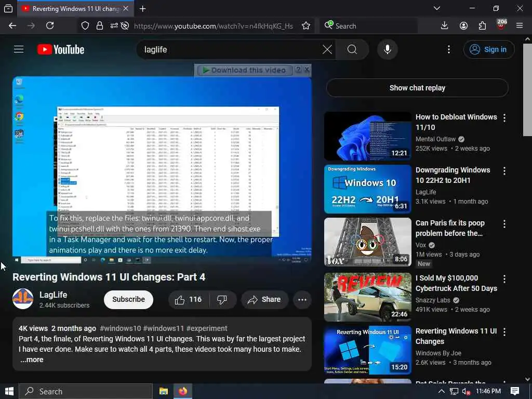Open Windows By Joe video thumbnail
This screenshot has height=399, width=532.
[368, 350]
